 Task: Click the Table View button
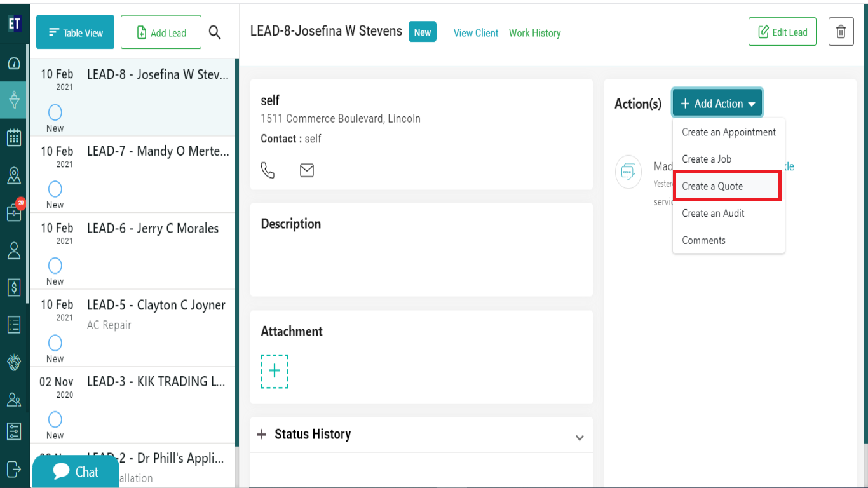[x=76, y=32]
